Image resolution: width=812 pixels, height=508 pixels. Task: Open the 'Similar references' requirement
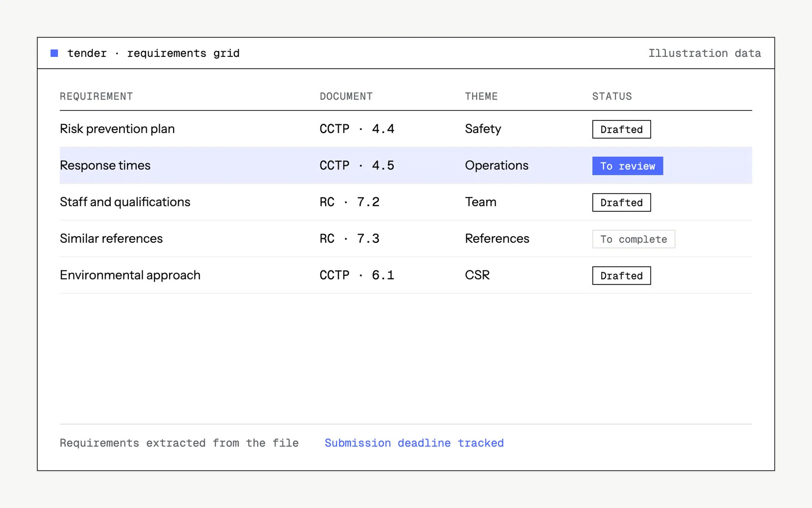coord(111,239)
